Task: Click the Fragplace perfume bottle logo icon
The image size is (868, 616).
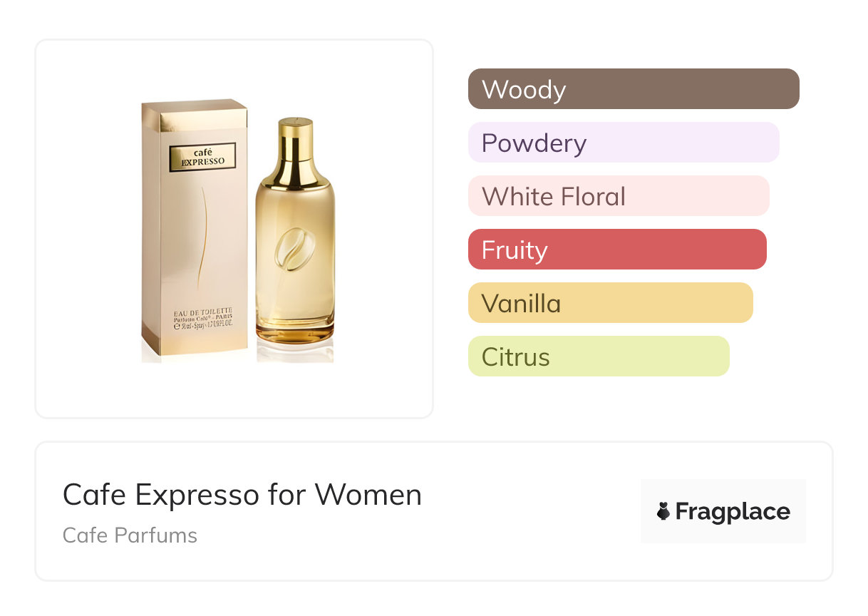Action: tap(663, 512)
